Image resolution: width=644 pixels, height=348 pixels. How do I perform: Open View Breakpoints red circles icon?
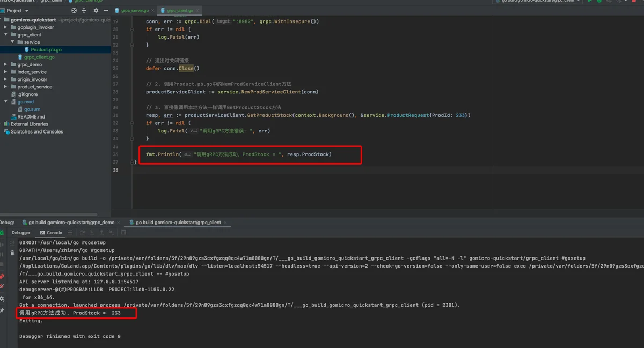[2, 277]
